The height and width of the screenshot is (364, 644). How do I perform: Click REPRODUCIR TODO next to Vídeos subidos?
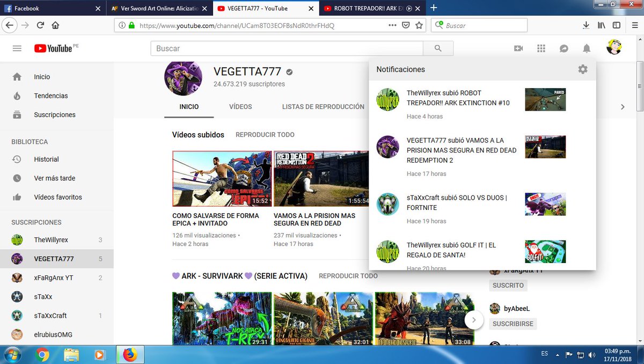pos(265,135)
